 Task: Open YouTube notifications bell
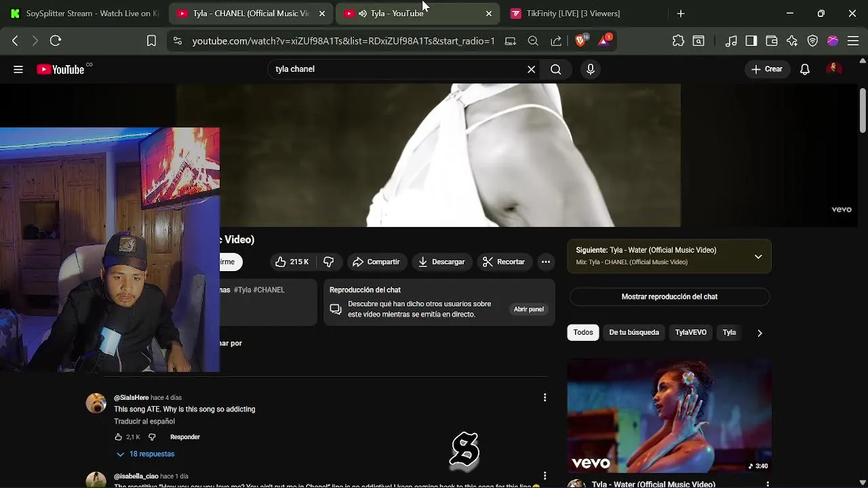(x=805, y=69)
